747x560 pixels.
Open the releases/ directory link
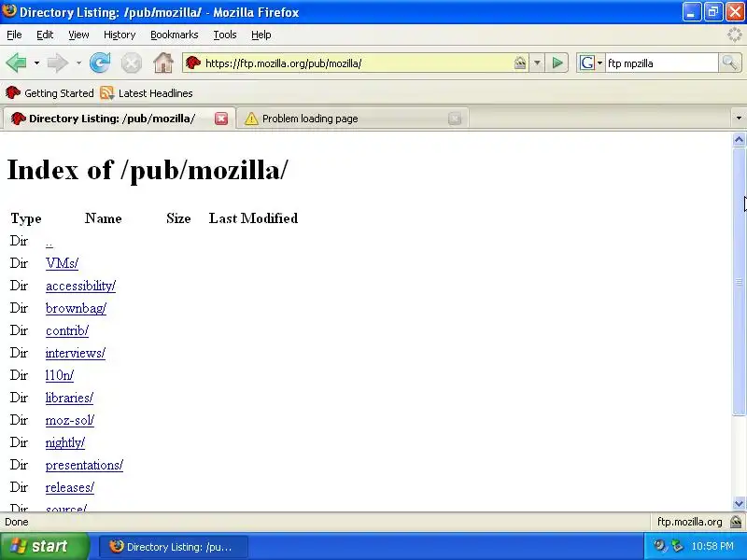click(69, 487)
